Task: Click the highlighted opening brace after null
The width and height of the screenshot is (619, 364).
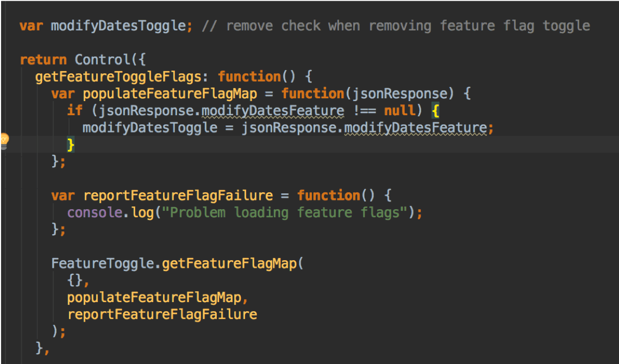Action: (435, 110)
